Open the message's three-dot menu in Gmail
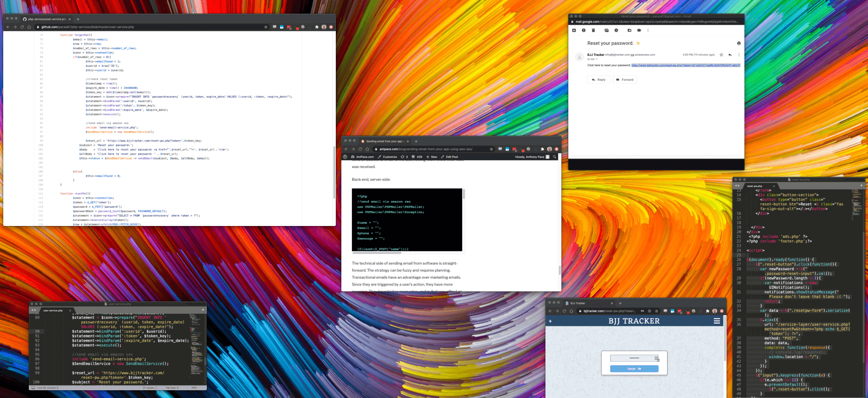This screenshot has height=398, width=868. pos(739,55)
